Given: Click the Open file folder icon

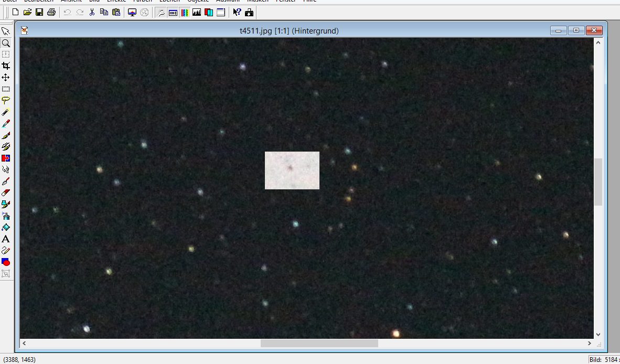Looking at the screenshot, I should pos(27,12).
